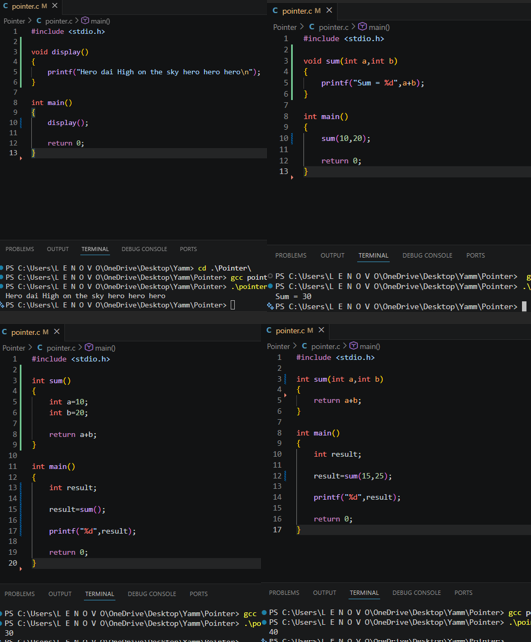Click the 'int a=10;' declaration line
Screen dimensions: 531x642
pyautogui.click(x=68, y=402)
